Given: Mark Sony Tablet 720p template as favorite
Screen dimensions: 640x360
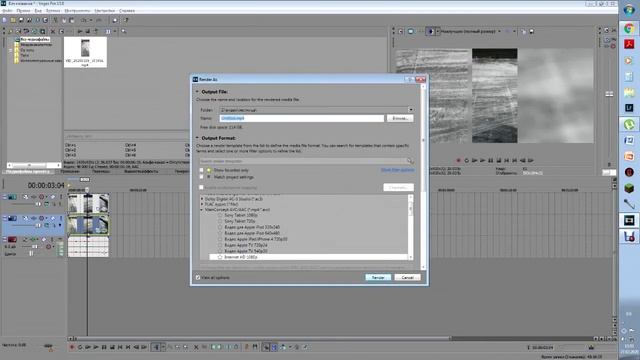Looking at the screenshot, I should coord(220,221).
